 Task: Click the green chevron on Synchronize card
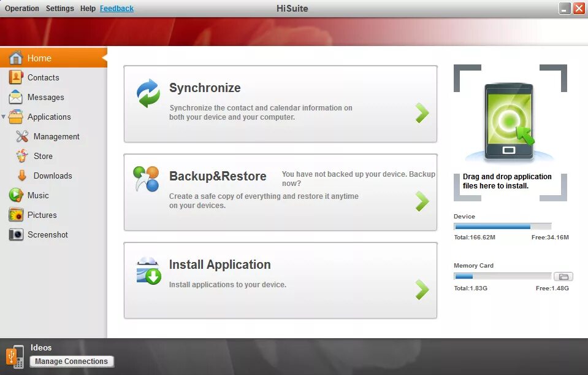point(422,113)
